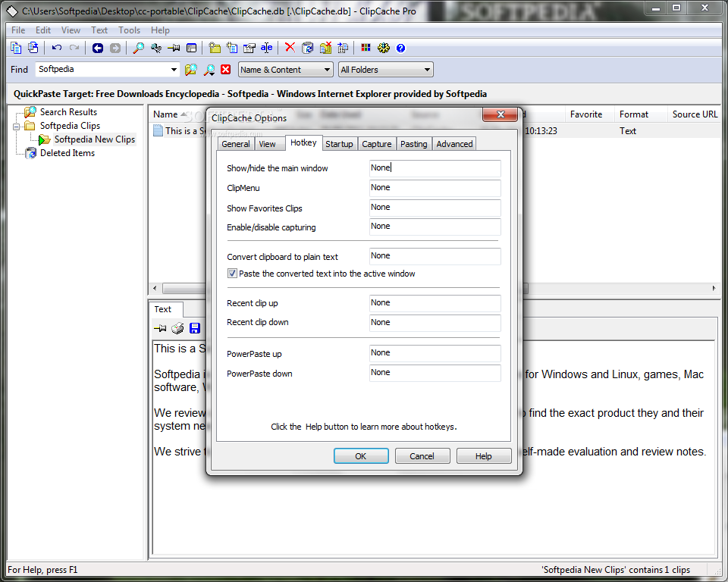Click the recycle bin toolbar icon
This screenshot has height=582, width=728.
coord(307,48)
